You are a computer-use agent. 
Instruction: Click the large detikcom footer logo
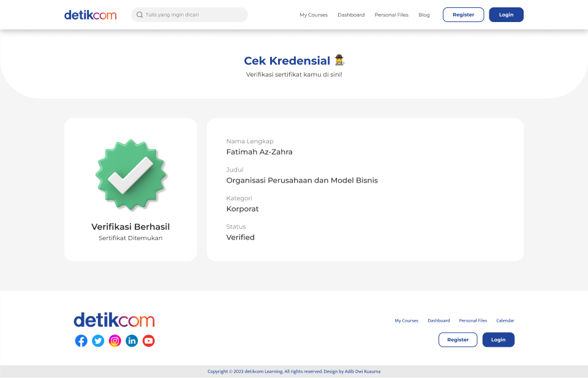tap(114, 320)
